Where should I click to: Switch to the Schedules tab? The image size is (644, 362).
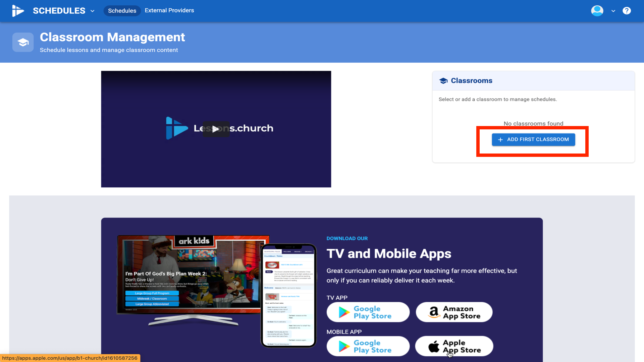point(122,11)
